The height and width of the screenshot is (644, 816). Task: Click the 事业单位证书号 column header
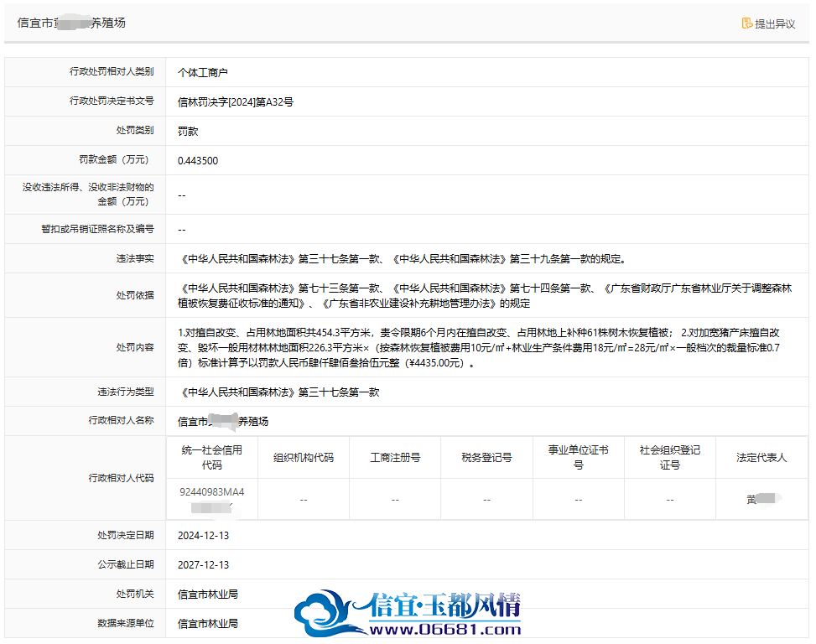[x=578, y=457]
